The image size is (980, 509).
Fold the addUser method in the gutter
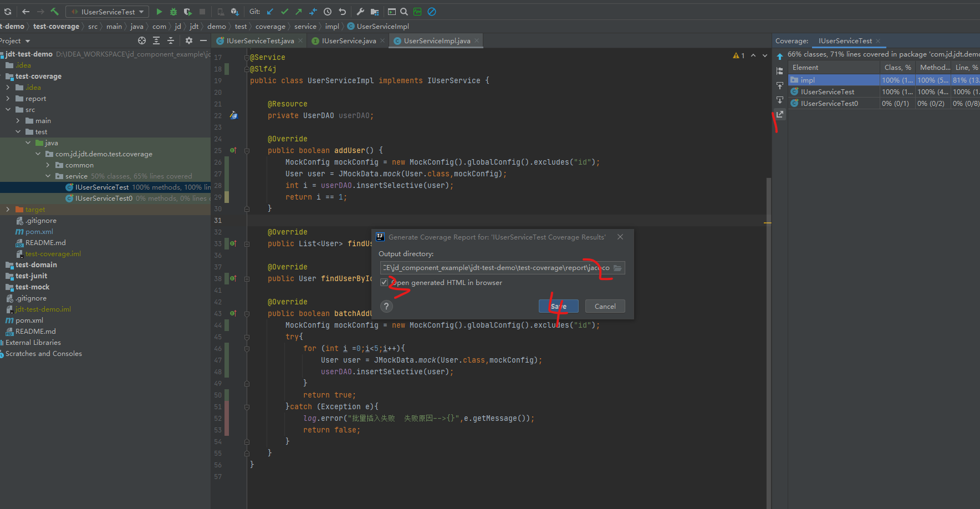click(x=247, y=151)
